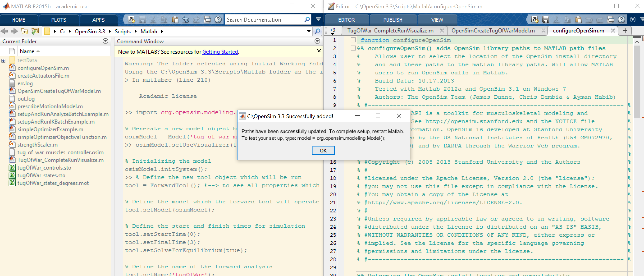Open the PLOTS tab
The height and width of the screenshot is (276, 644).
click(x=59, y=20)
